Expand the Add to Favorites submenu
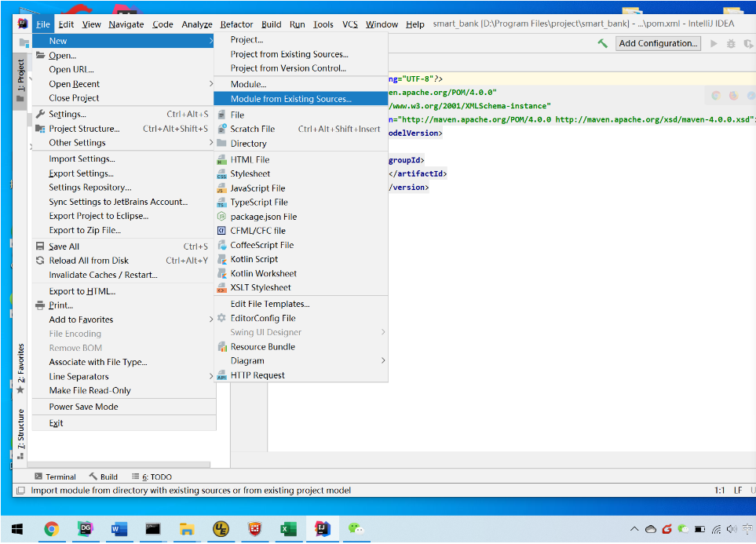Screen dimensions: 756x544 click(x=124, y=319)
